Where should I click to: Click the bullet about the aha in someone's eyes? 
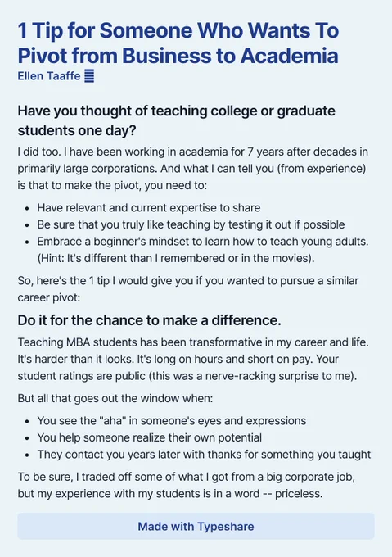click(x=172, y=420)
